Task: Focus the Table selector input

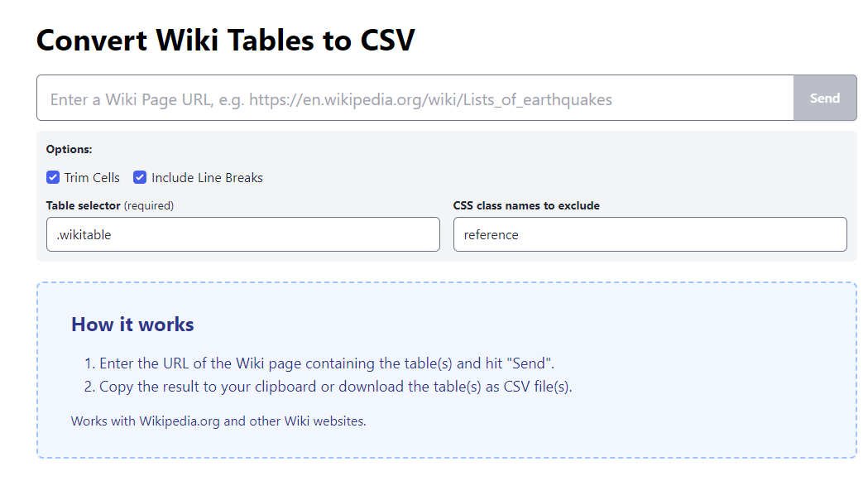Action: (x=242, y=234)
